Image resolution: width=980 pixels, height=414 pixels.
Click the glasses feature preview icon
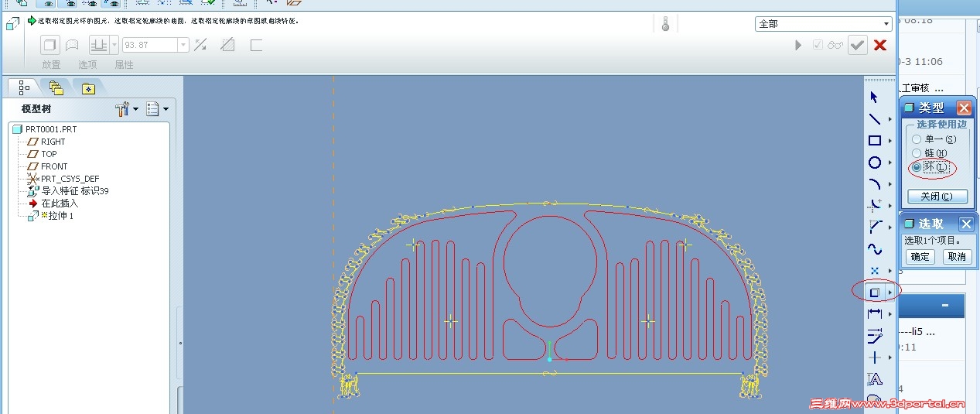click(835, 45)
